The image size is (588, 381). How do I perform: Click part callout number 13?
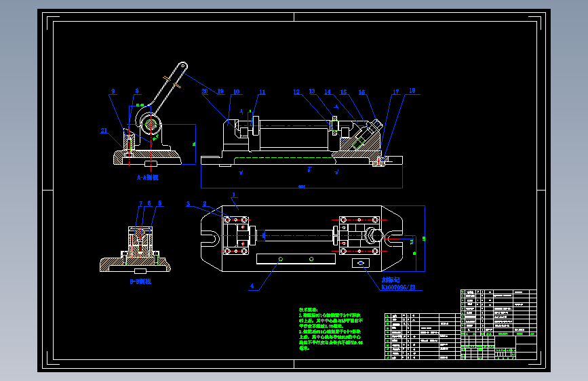coord(312,91)
